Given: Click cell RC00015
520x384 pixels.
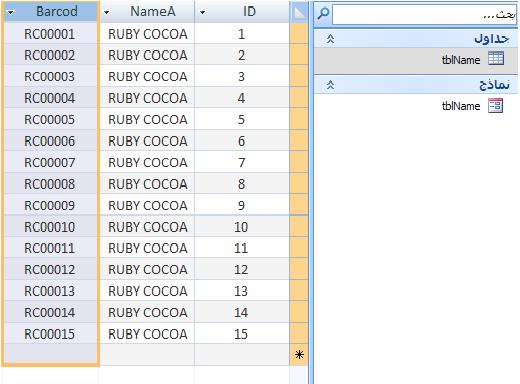Looking at the screenshot, I should pyautogui.click(x=50, y=334).
